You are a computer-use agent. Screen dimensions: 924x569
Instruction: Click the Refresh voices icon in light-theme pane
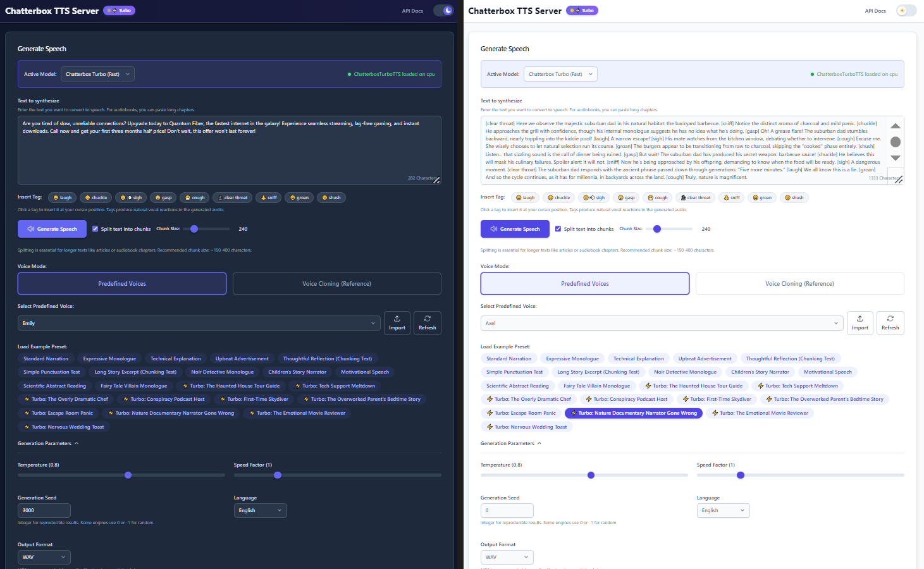point(890,323)
